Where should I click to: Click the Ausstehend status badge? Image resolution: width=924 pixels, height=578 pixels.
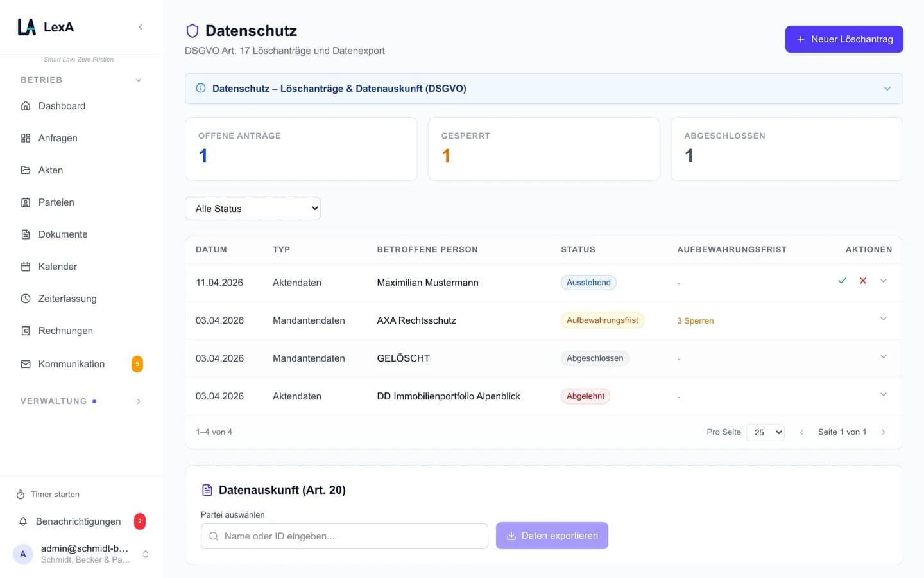coord(588,283)
